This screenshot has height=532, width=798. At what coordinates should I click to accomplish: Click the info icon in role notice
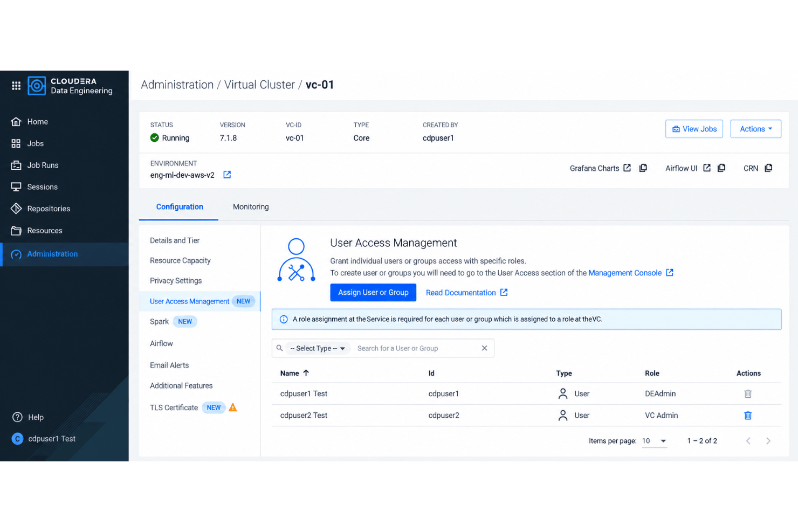click(x=284, y=319)
